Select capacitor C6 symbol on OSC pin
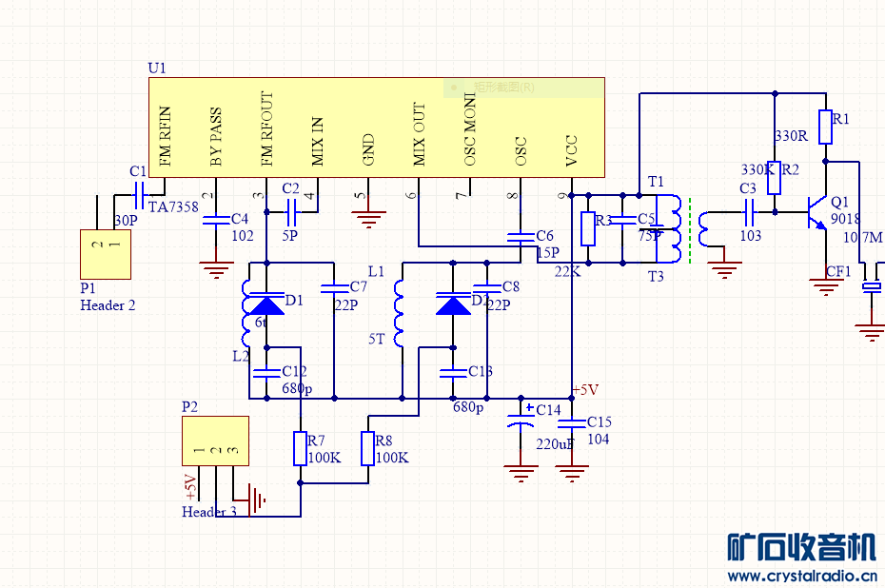This screenshot has height=588, width=885. [x=521, y=237]
